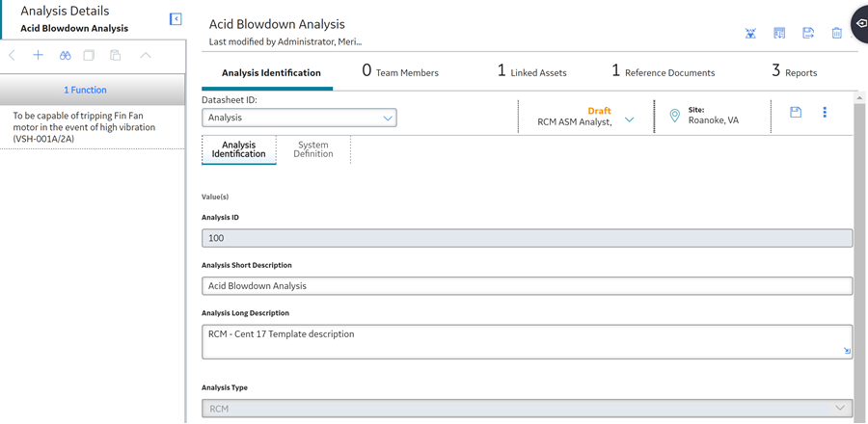Viewport: 868px width, 424px height.
Task: Open the Reference Documents tab
Action: point(664,72)
